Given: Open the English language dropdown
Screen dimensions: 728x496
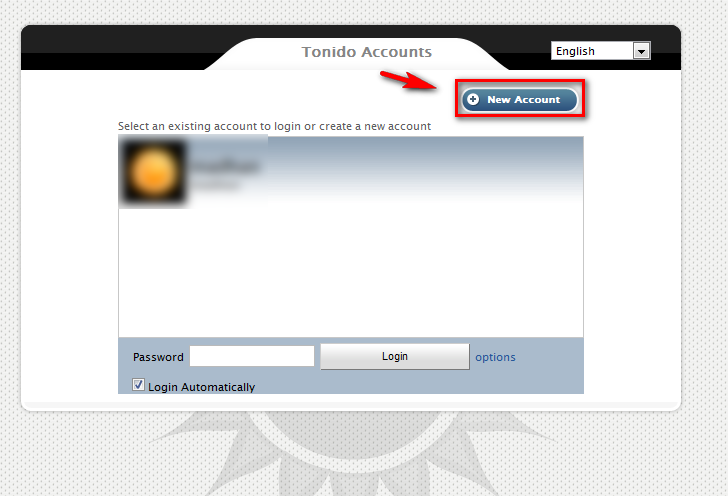Looking at the screenshot, I should [x=601, y=51].
